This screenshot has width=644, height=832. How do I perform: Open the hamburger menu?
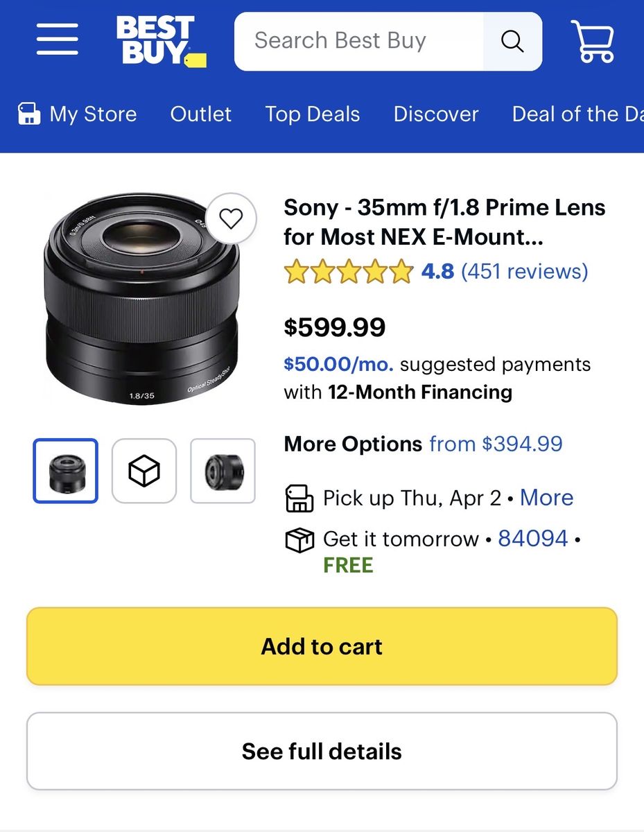coord(58,40)
